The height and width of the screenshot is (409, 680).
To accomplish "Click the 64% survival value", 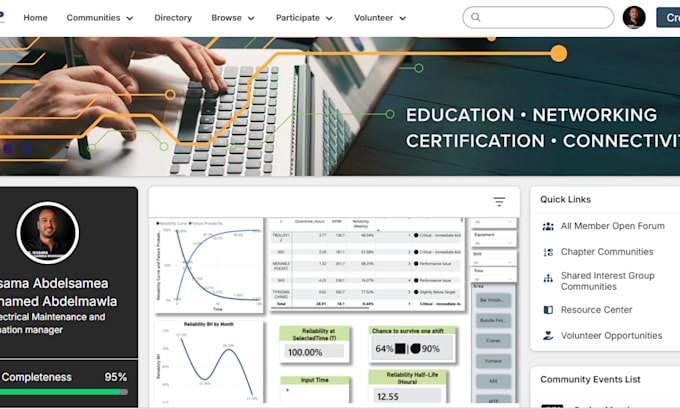I will 384,349.
